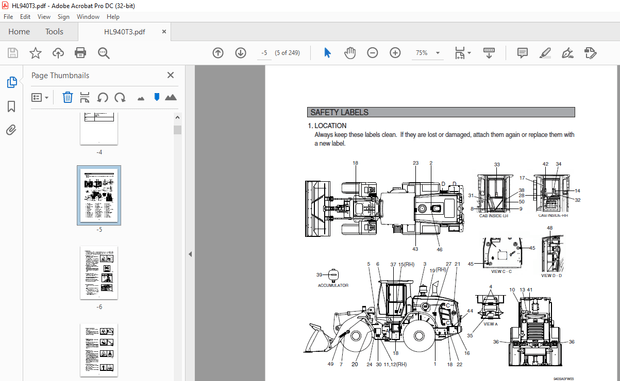This screenshot has width=620, height=381.
Task: Click the thumbnails panel scrollbar thumb
Action: click(x=177, y=130)
